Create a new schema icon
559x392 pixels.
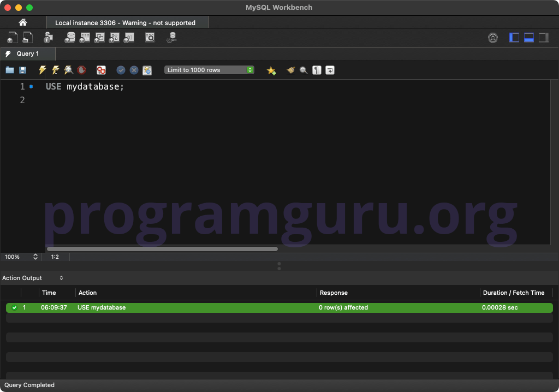click(x=70, y=38)
